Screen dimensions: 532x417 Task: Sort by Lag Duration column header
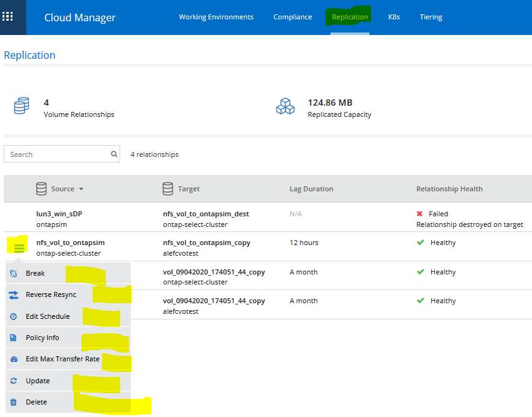(312, 189)
